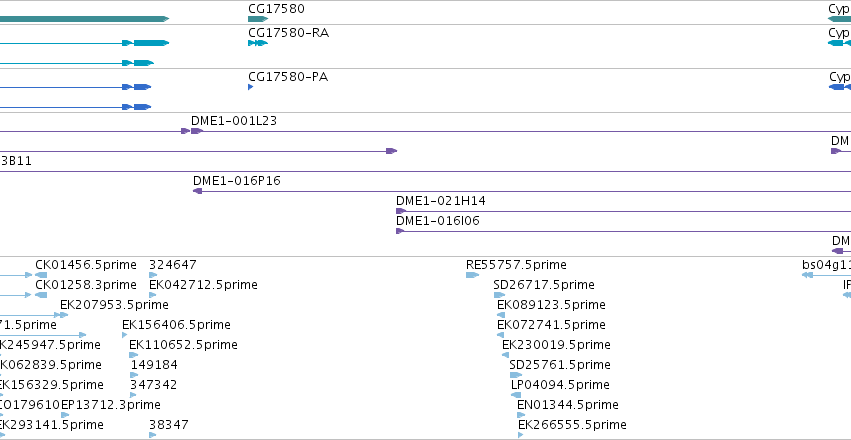Select the SD26717.5prime EST glyph
Image resolution: width=851 pixels, height=440 pixels.
(x=499, y=295)
